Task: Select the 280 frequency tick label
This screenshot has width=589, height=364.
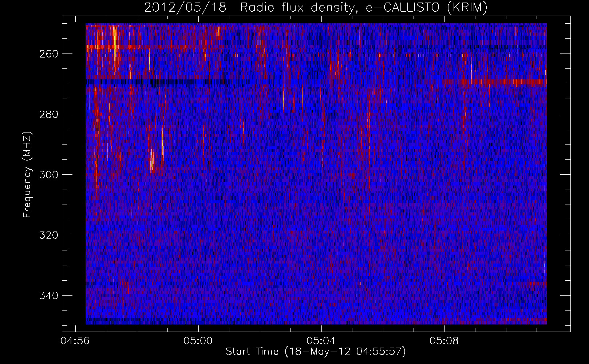Action: pos(48,114)
